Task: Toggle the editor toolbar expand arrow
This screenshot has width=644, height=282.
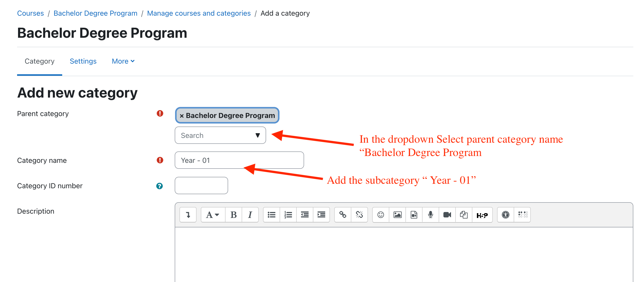Action: click(188, 215)
